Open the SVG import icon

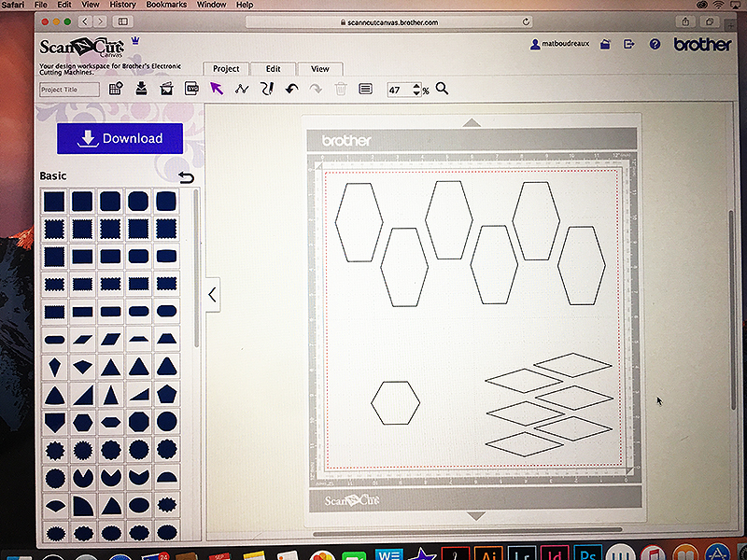pyautogui.click(x=191, y=89)
